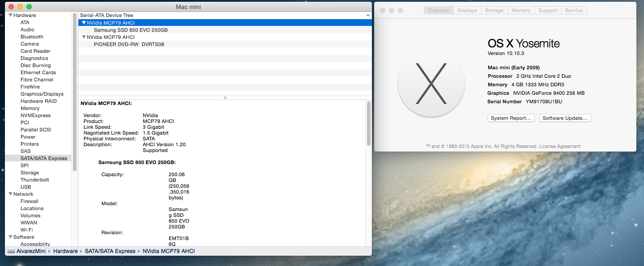Select Parallel SCSI in the sidebar
The image size is (644, 266).
pos(36,130)
